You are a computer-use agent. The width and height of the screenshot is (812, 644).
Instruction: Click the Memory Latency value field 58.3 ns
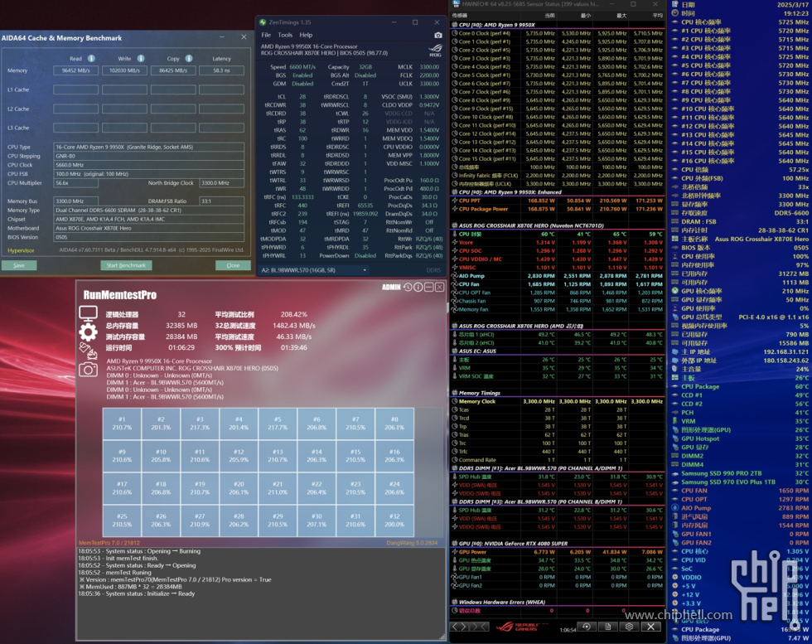click(221, 70)
